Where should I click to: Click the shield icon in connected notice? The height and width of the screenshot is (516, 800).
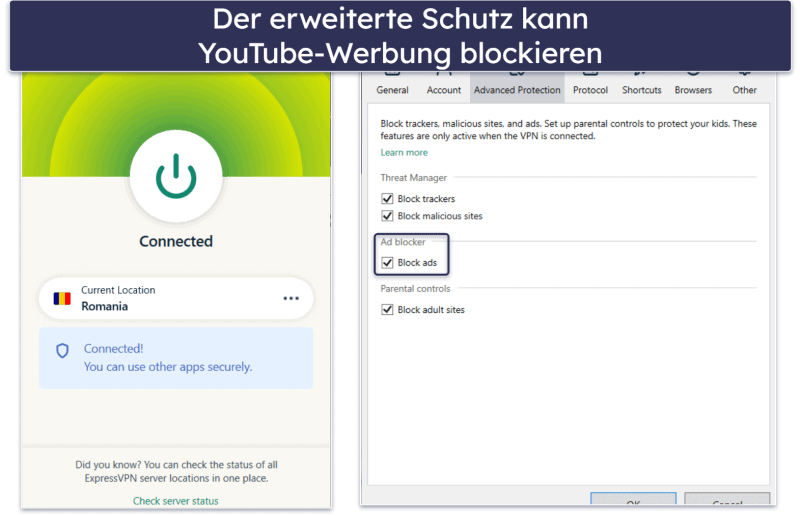coord(62,351)
